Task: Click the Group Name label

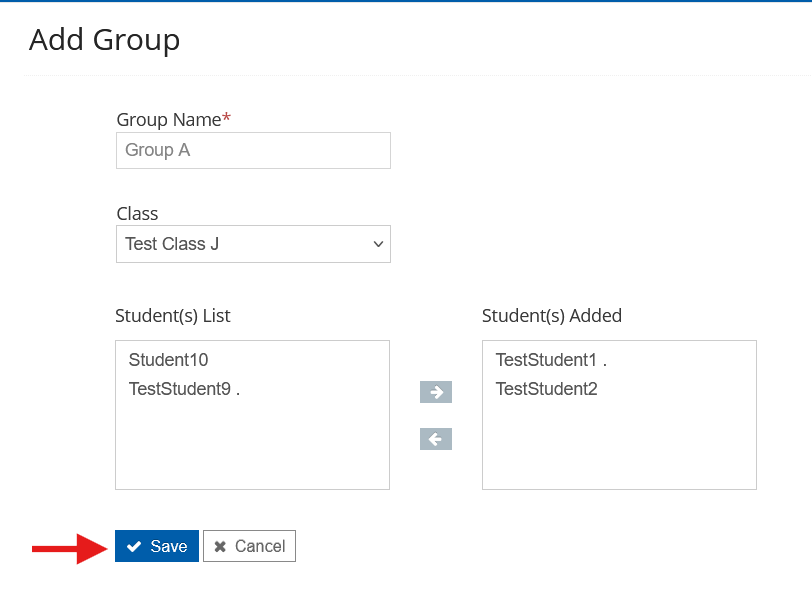Action: point(169,120)
